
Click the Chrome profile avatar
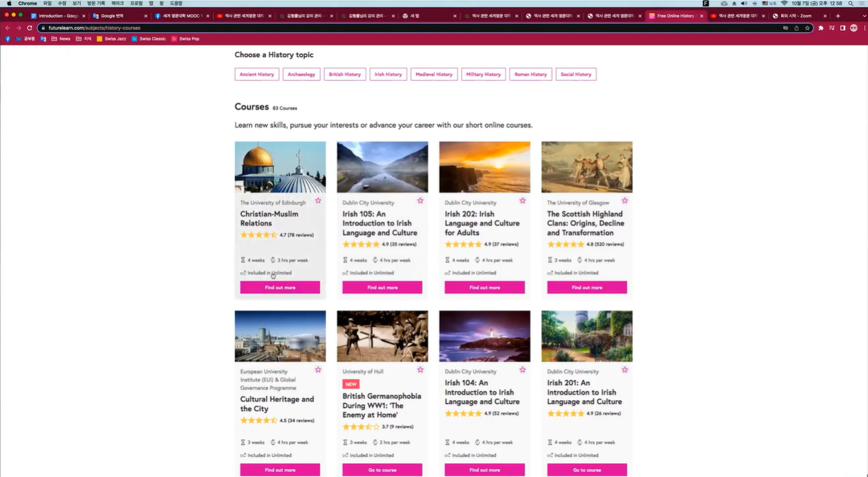click(854, 28)
